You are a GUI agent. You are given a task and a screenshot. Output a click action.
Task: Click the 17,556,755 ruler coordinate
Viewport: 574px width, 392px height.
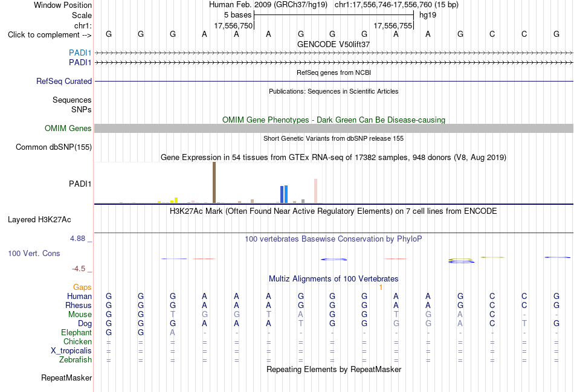pos(393,25)
